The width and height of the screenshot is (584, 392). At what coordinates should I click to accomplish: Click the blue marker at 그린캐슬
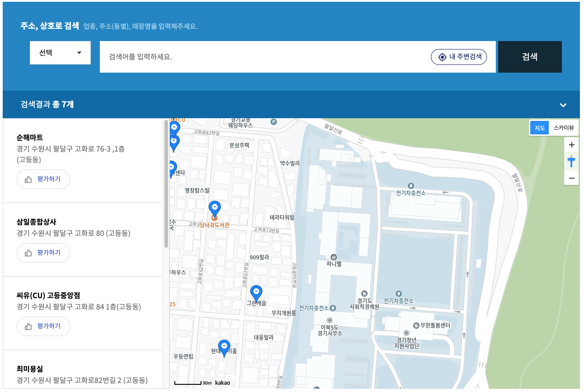[x=257, y=294]
